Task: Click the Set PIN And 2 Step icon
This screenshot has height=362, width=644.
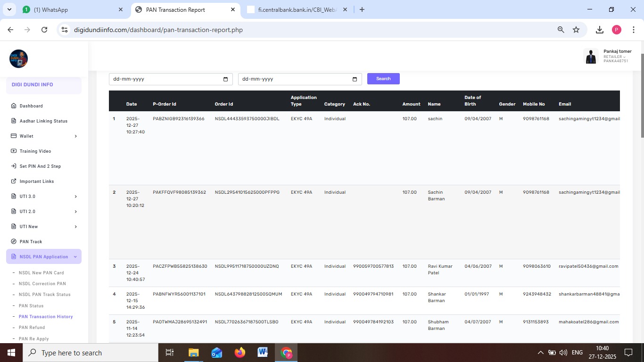Action: [x=14, y=166]
